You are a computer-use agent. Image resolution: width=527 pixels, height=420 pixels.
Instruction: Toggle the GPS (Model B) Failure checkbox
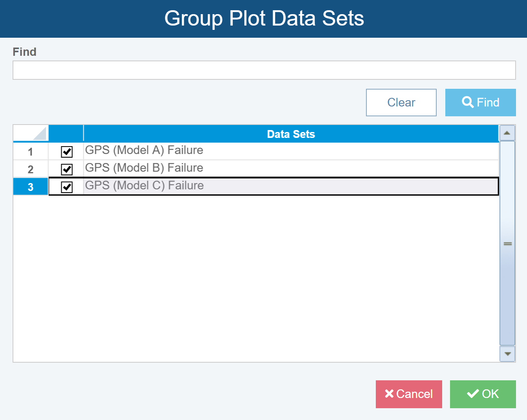pyautogui.click(x=67, y=169)
